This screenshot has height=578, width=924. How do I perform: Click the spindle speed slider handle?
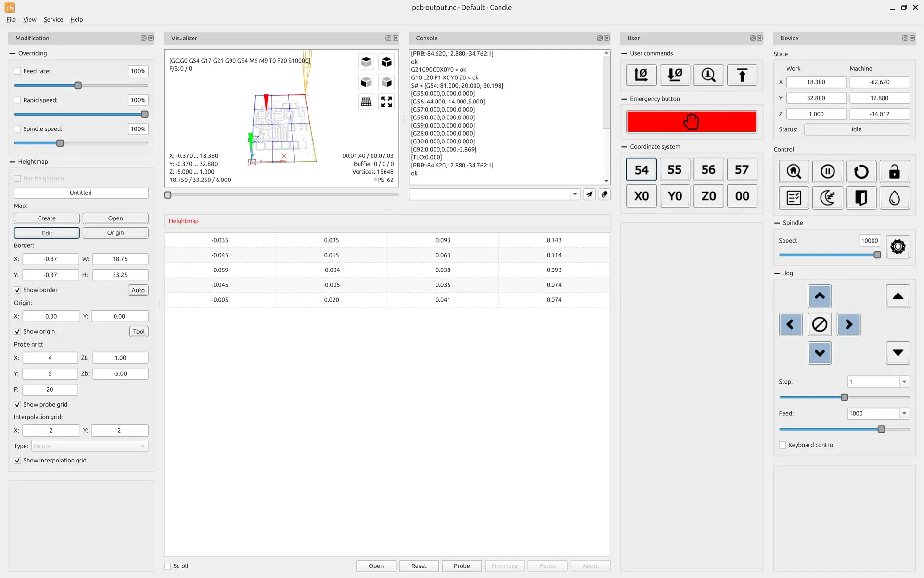(x=877, y=255)
